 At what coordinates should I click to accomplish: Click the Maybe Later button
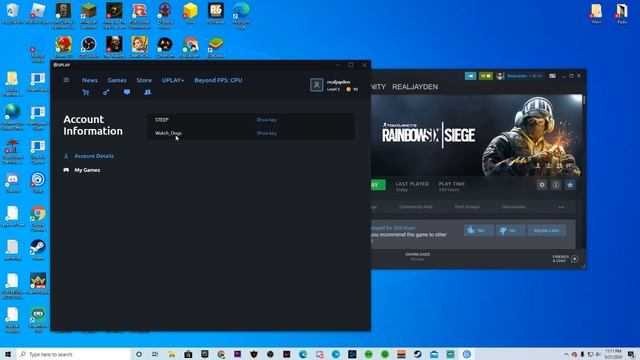click(x=547, y=231)
